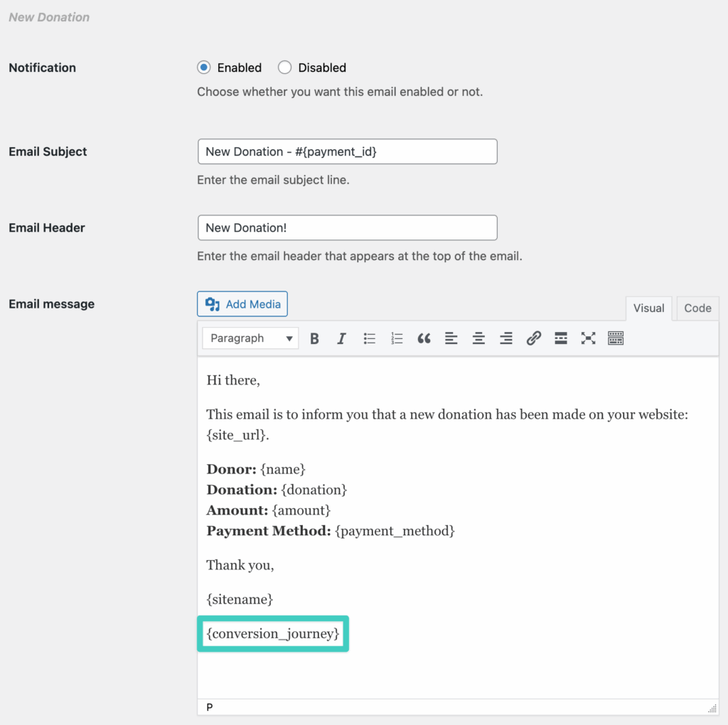Select the Disabled notification option

(x=285, y=68)
